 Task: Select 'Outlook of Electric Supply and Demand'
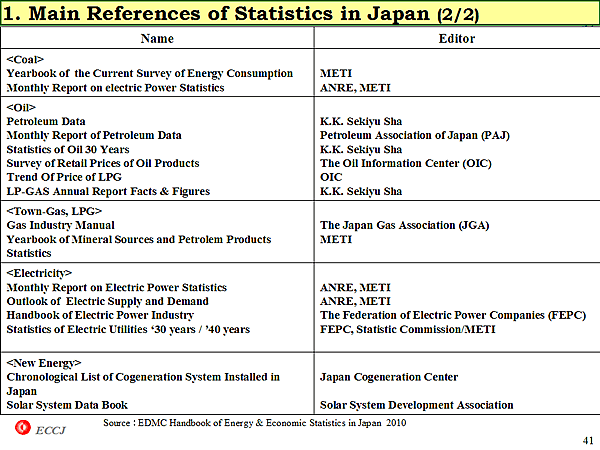108,302
